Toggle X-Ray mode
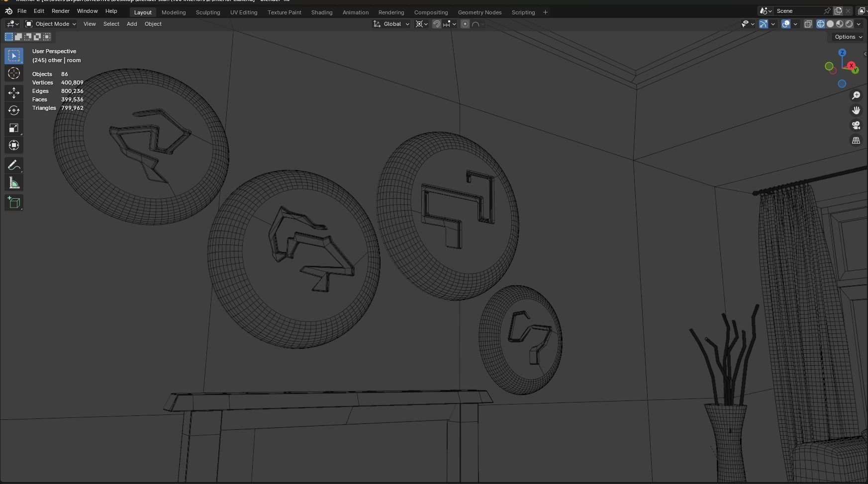868x484 pixels. pyautogui.click(x=808, y=24)
